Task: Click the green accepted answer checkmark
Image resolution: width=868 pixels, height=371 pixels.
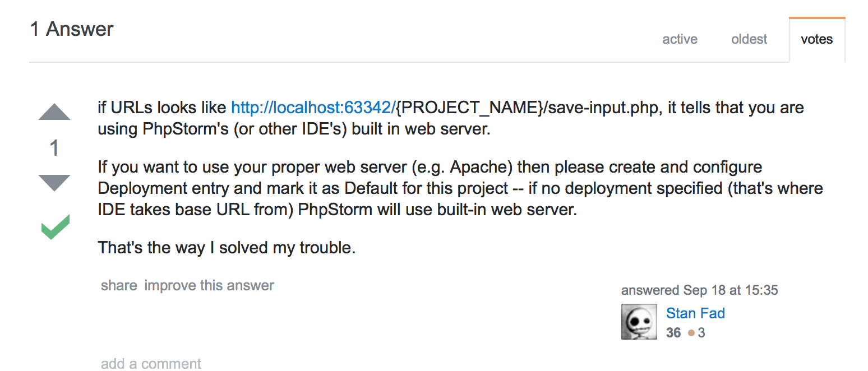Action: [55, 227]
